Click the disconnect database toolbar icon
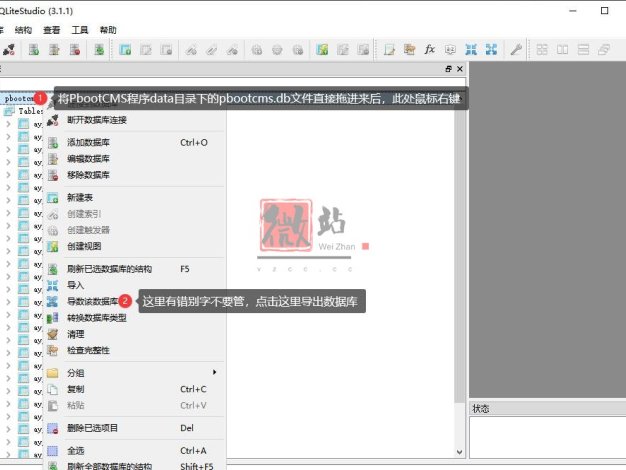 [9, 50]
